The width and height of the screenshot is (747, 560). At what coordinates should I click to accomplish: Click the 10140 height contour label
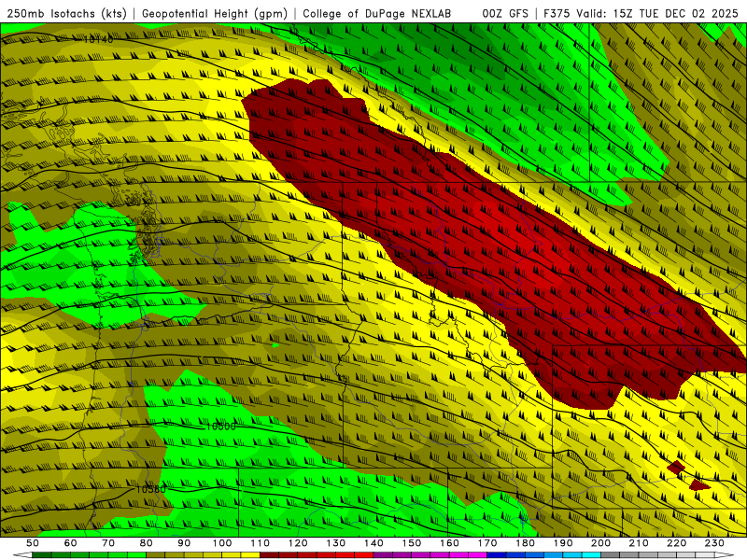coord(99,39)
